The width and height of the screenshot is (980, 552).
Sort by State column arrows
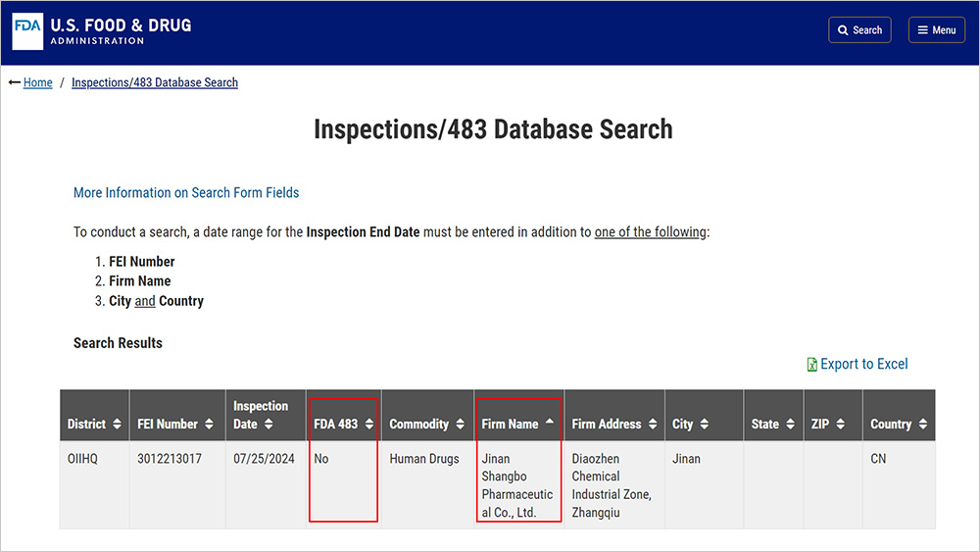790,424
